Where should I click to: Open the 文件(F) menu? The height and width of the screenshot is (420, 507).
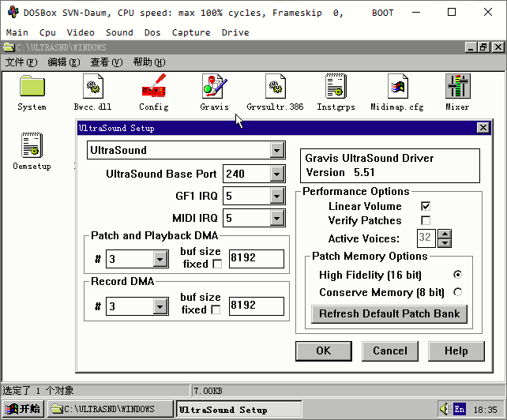click(x=21, y=62)
